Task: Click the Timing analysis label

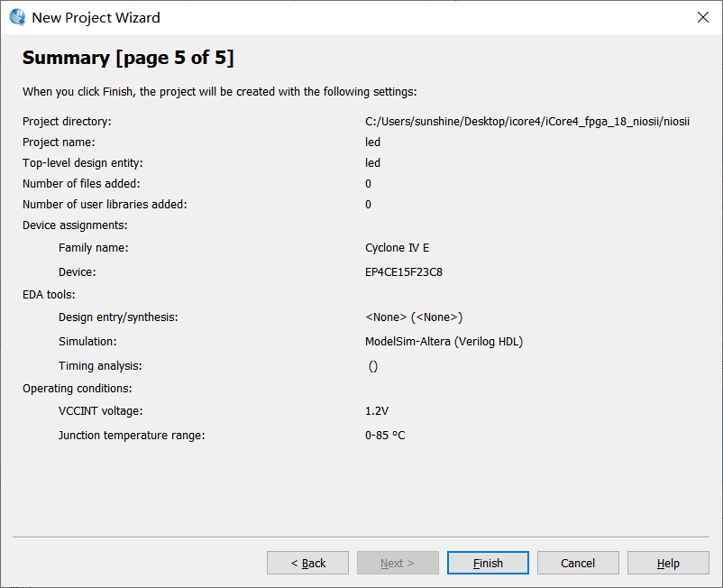Action: [x=100, y=366]
